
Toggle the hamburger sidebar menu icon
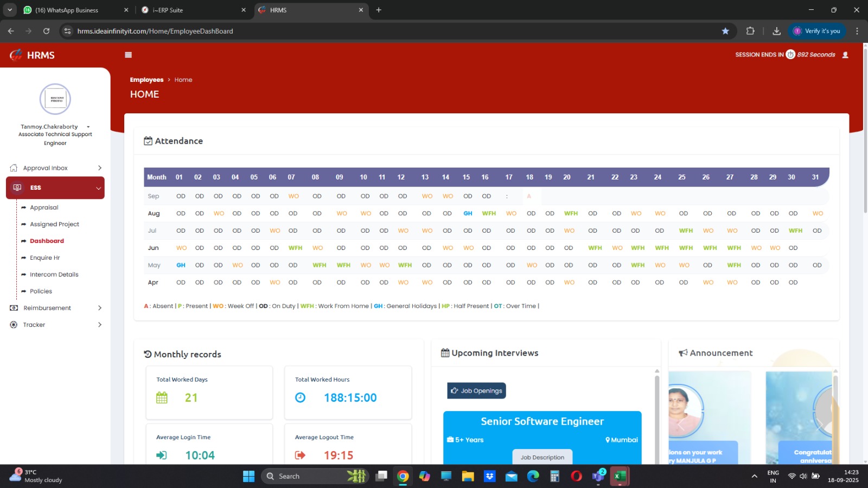pyautogui.click(x=128, y=55)
